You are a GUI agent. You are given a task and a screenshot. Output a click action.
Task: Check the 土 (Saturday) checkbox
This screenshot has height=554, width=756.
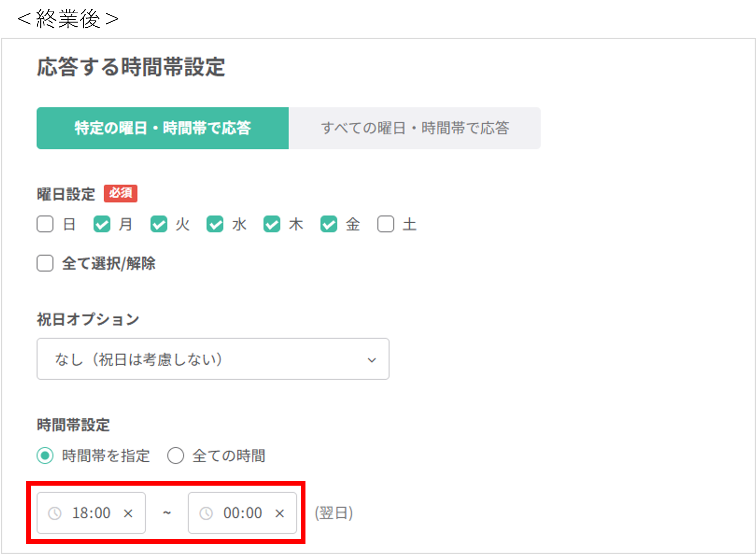pos(386,224)
